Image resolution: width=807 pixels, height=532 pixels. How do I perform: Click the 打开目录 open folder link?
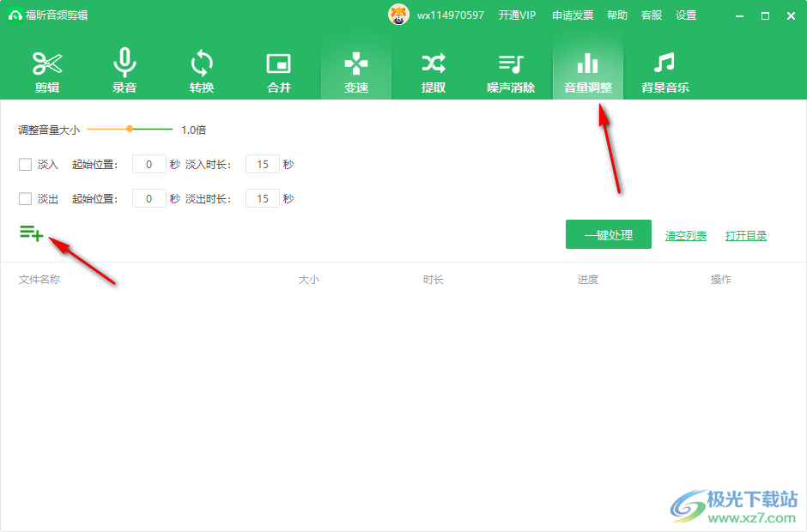(x=746, y=236)
